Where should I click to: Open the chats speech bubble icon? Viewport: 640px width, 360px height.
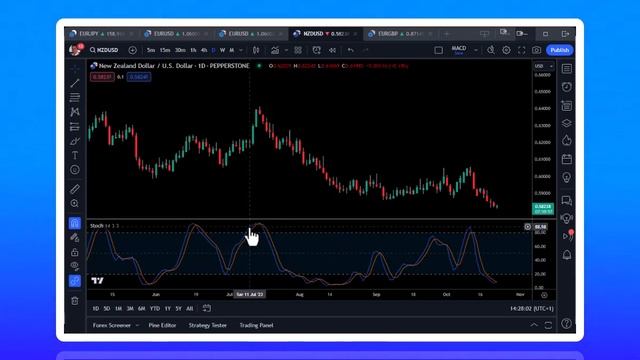click(x=567, y=200)
